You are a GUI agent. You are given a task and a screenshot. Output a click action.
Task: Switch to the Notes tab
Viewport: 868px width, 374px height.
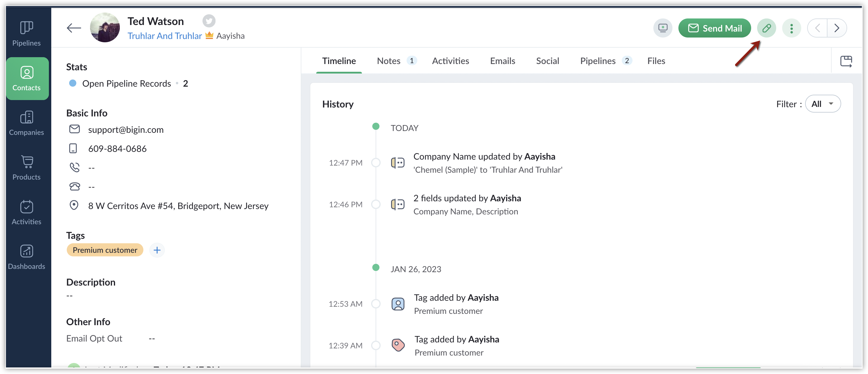(x=388, y=61)
